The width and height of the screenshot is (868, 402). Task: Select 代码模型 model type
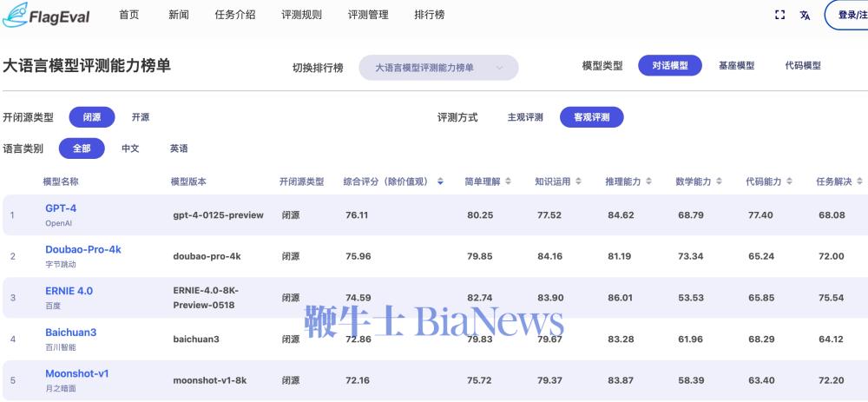tap(803, 65)
